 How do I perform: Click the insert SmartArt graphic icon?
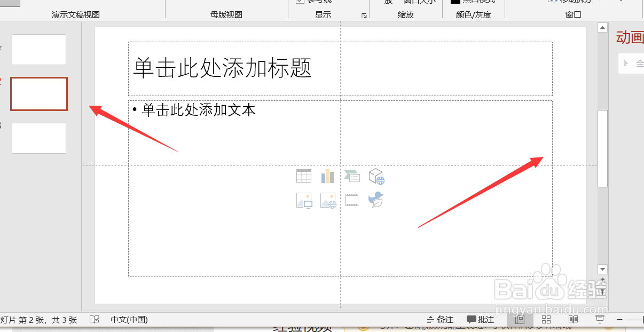[x=352, y=176]
